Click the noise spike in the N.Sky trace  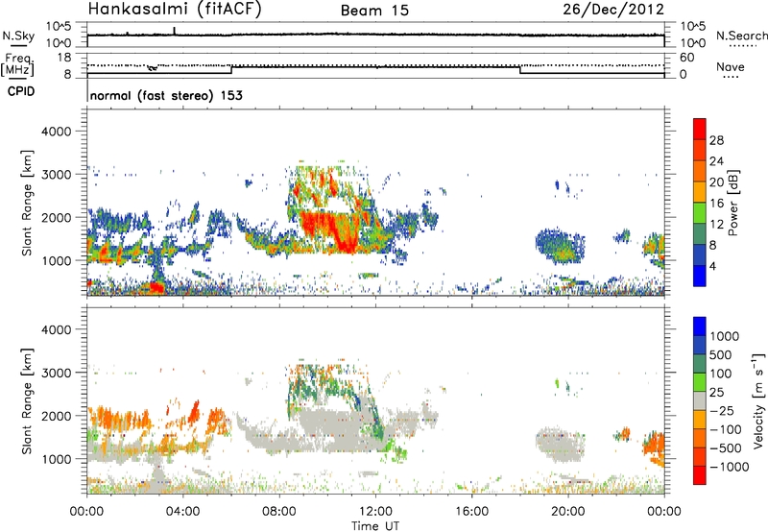coord(175,31)
